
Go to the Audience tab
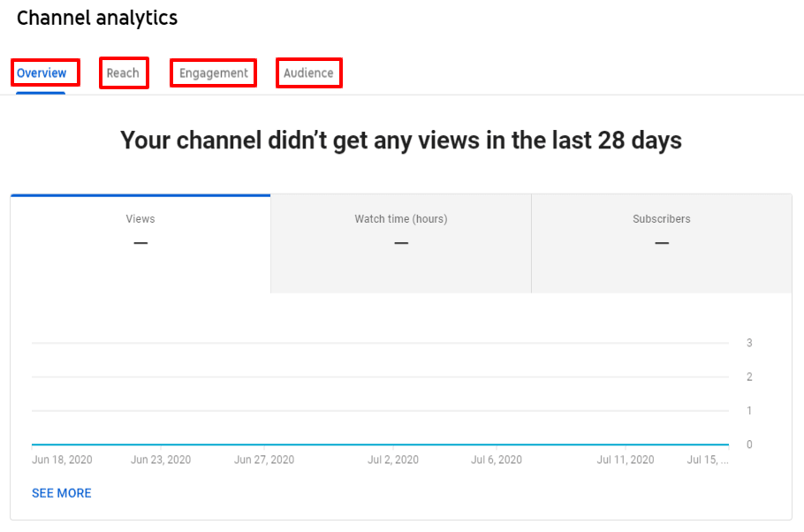(308, 73)
